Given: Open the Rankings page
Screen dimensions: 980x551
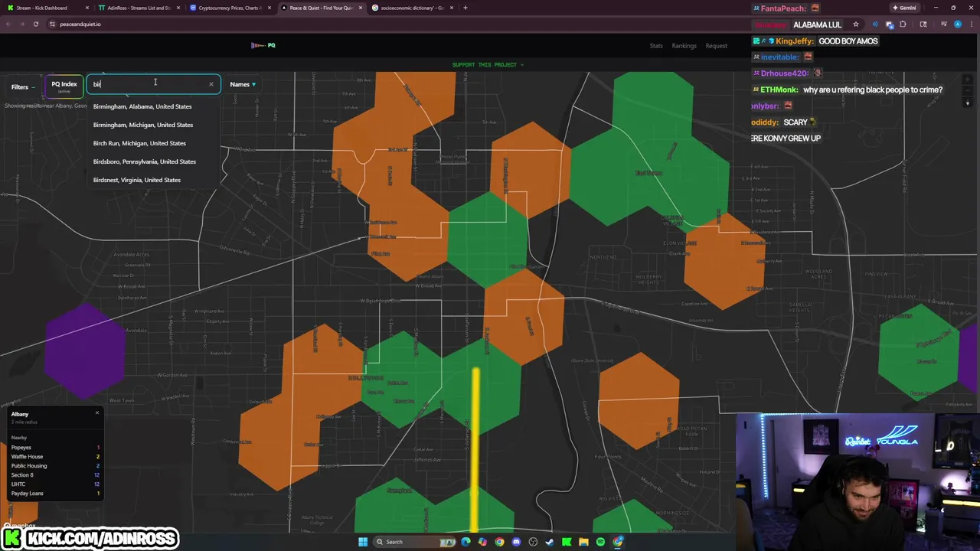Looking at the screenshot, I should [684, 46].
